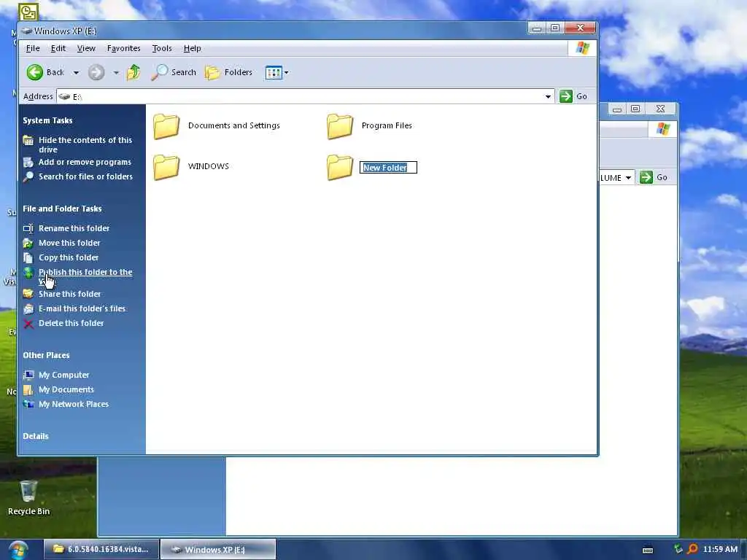Click the network tray icon
This screenshot has width=747, height=560.
click(x=678, y=549)
